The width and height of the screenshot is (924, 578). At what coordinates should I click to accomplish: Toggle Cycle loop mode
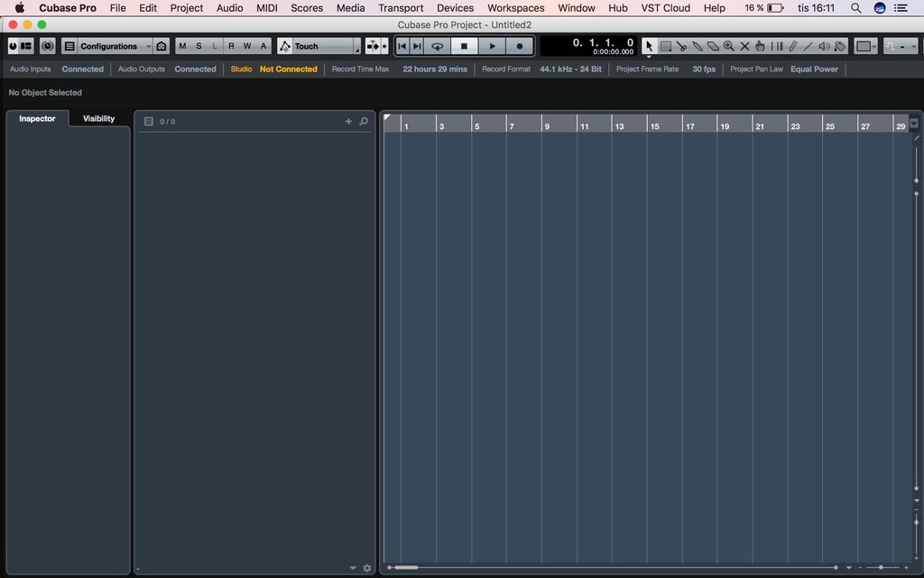pos(438,46)
